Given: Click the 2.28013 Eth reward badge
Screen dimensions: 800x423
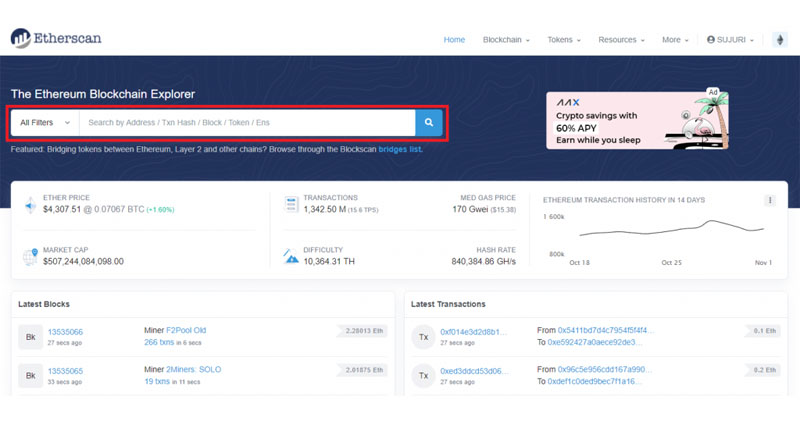Looking at the screenshot, I should pos(363,331).
